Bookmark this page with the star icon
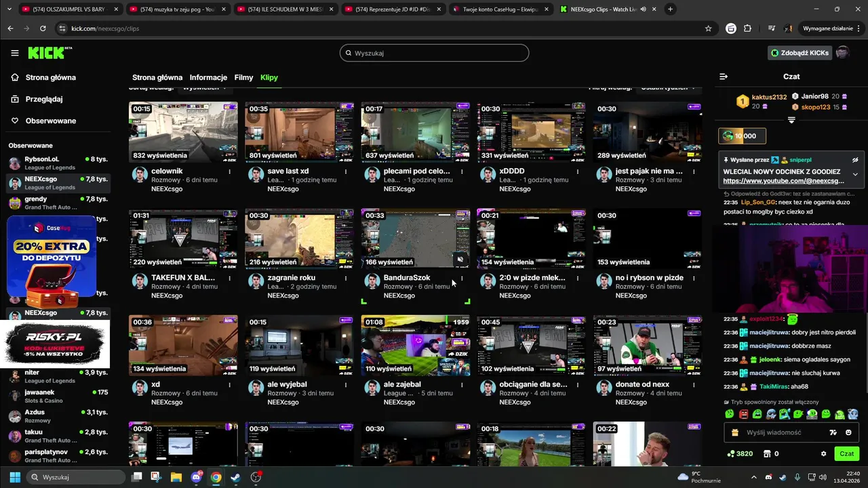The width and height of the screenshot is (868, 488). click(708, 28)
